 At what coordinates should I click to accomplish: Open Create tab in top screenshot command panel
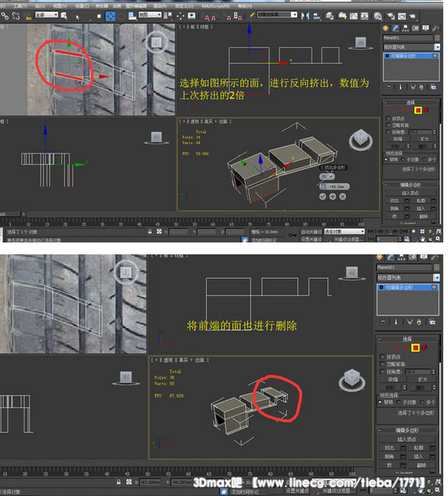click(x=385, y=29)
